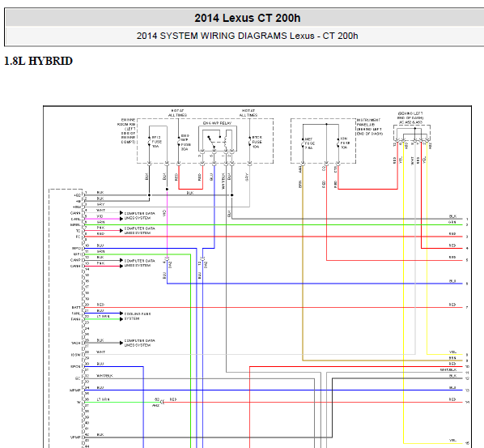Click the LT GRN wire label at pin 36
This screenshot has width=484, height=448.
point(103,399)
